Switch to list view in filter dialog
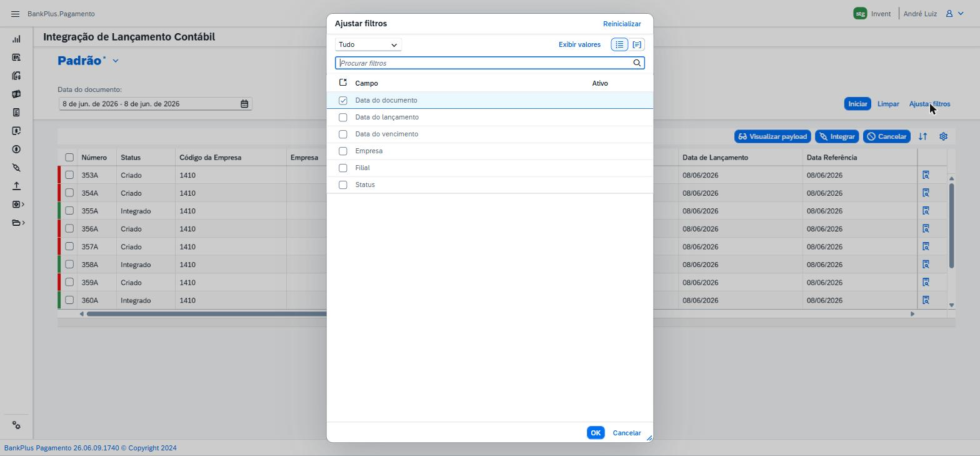This screenshot has height=456, width=980. (619, 44)
